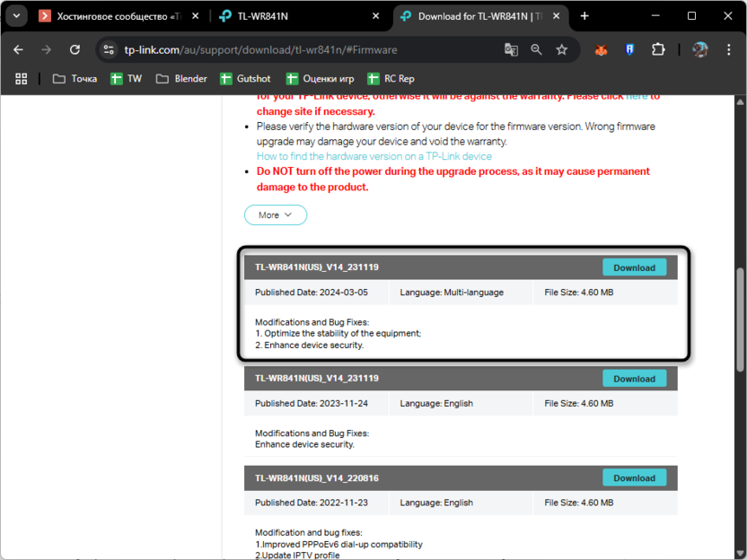
Task: Open site information icon in address bar
Action: [x=109, y=49]
